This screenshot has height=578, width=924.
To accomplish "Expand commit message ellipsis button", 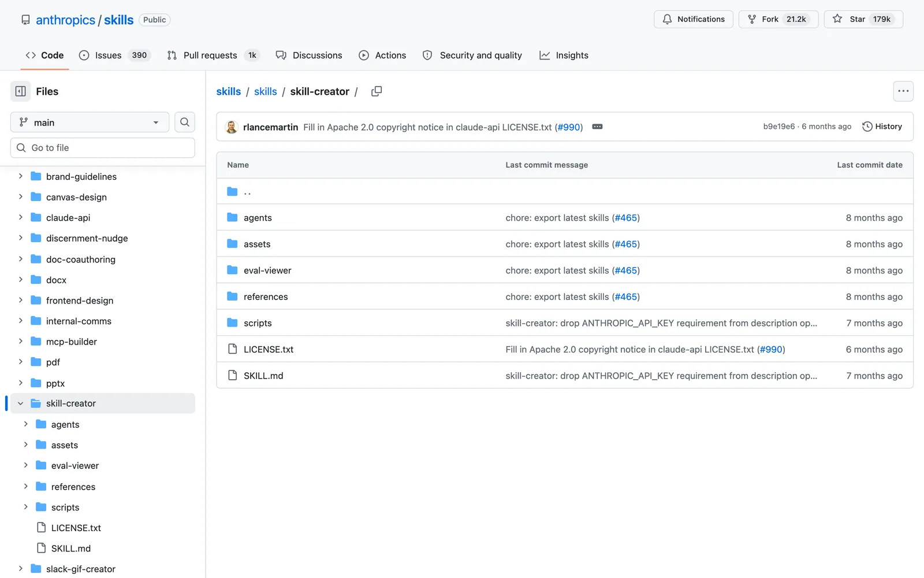I will click(598, 127).
